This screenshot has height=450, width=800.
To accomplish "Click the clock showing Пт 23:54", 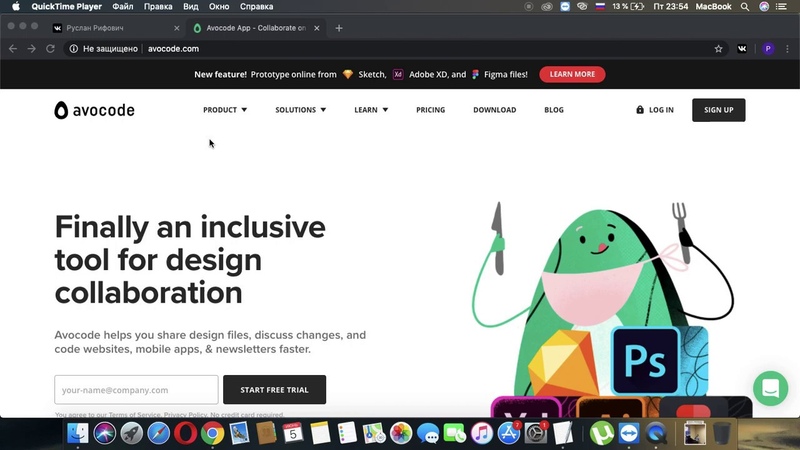I will click(x=670, y=7).
